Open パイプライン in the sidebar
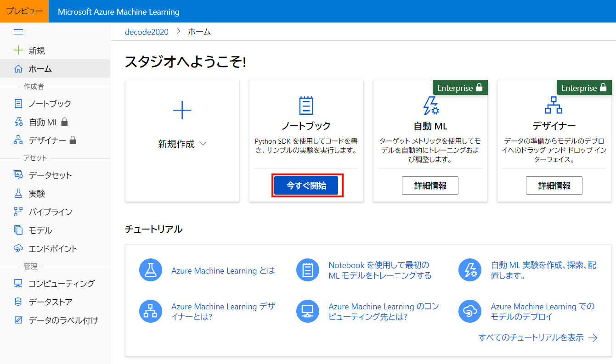Image resolution: width=616 pixels, height=364 pixels. 55,212
